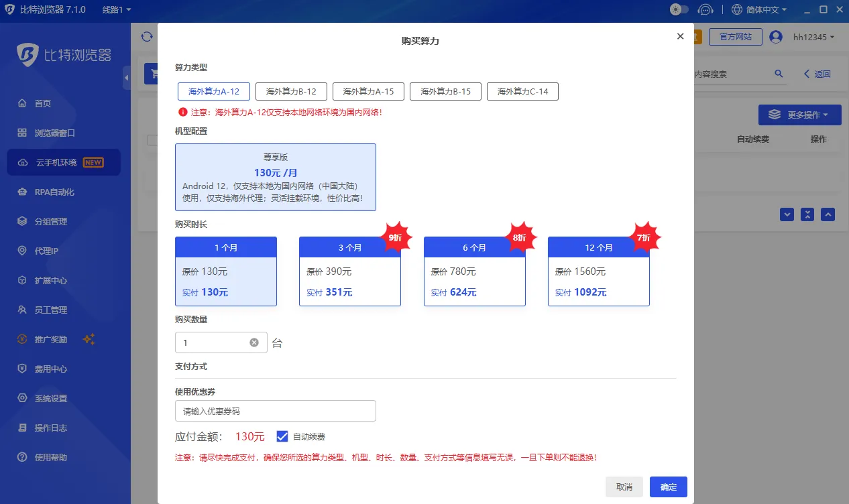Click 确定 to confirm the purchase
The height and width of the screenshot is (504, 849).
click(x=668, y=487)
